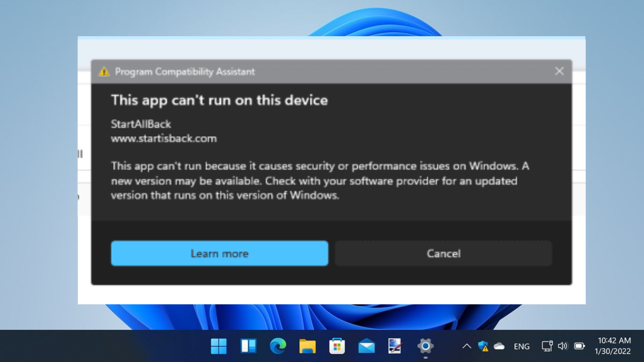This screenshot has height=362, width=644.
Task: Click the warning icon in dialog title
Action: click(104, 71)
